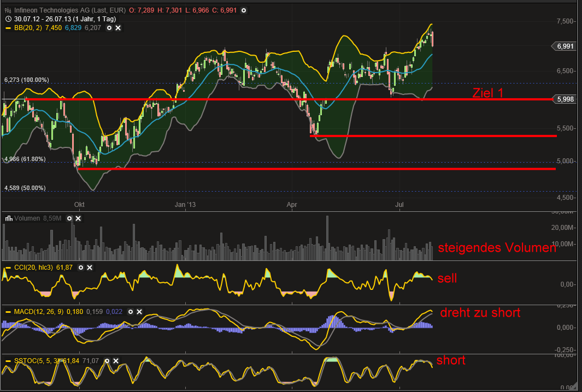The image size is (582, 392).
Task: Click the low price value L: 6,966
Action: pos(197,10)
